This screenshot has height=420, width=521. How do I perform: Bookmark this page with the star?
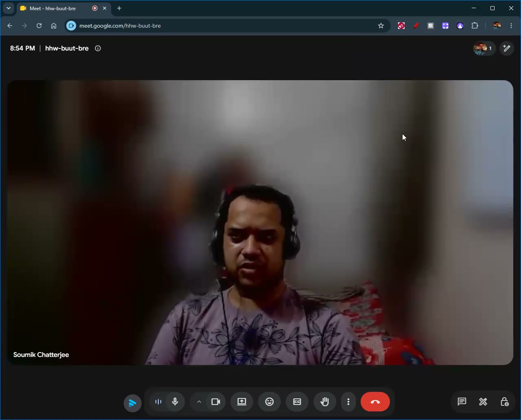pos(381,26)
